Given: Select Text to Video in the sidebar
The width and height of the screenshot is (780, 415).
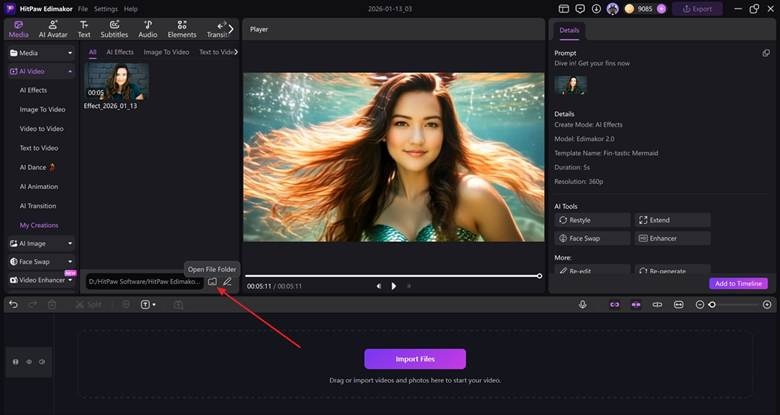Looking at the screenshot, I should (39, 148).
